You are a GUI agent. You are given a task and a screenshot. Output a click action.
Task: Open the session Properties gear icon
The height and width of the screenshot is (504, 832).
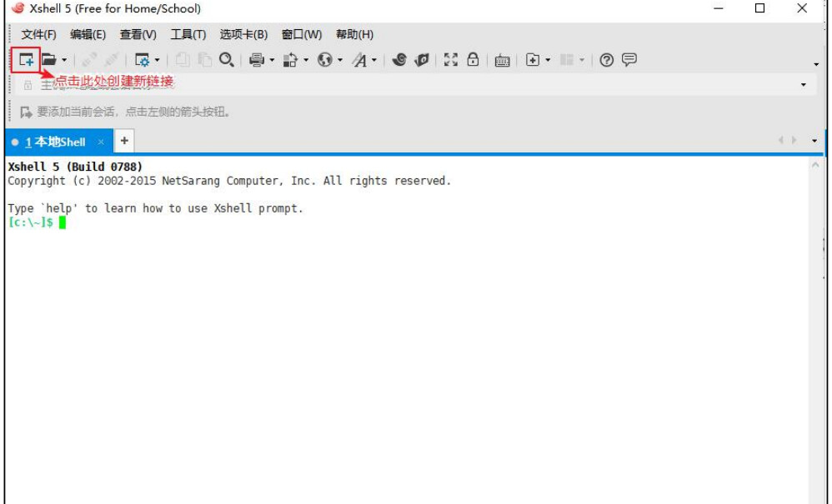click(x=143, y=60)
